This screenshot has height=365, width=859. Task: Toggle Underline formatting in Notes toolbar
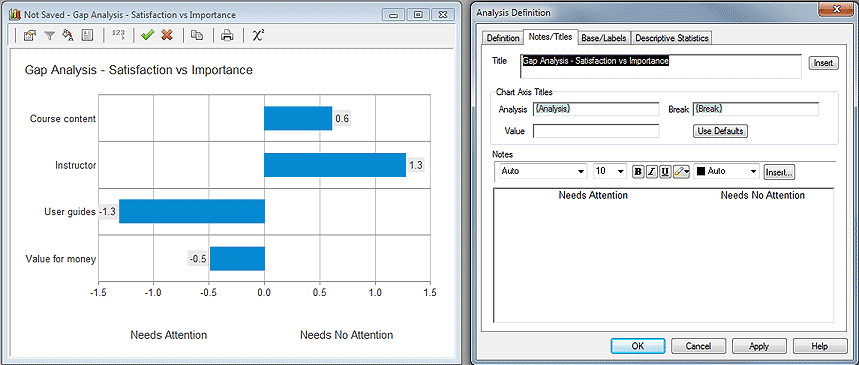pos(665,172)
